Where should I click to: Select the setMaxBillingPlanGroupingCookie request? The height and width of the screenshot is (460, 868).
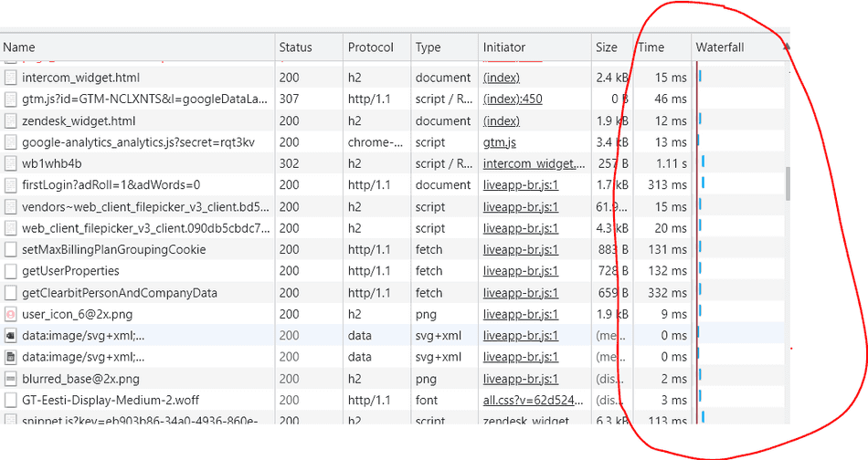(114, 249)
